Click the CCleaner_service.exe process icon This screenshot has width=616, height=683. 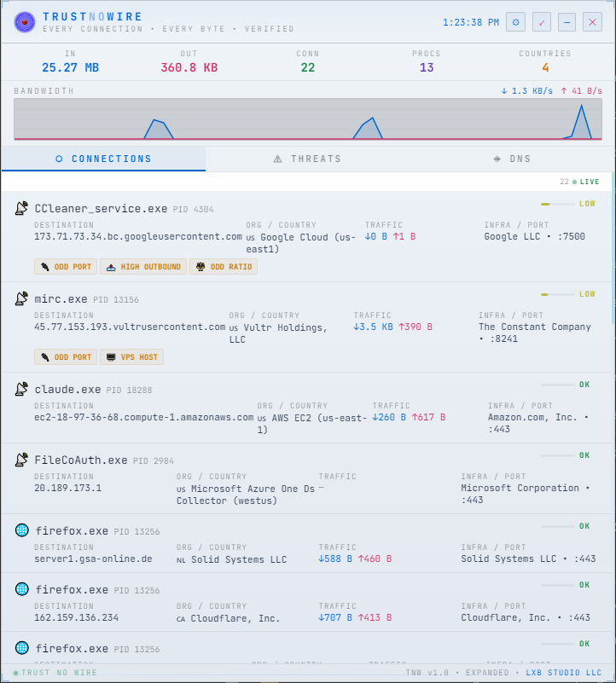(x=22, y=208)
